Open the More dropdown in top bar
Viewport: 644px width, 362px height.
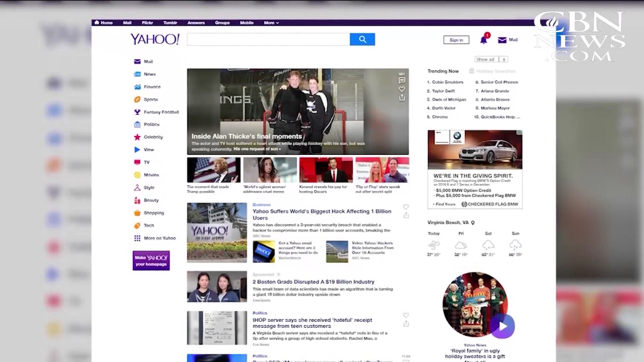pyautogui.click(x=271, y=23)
